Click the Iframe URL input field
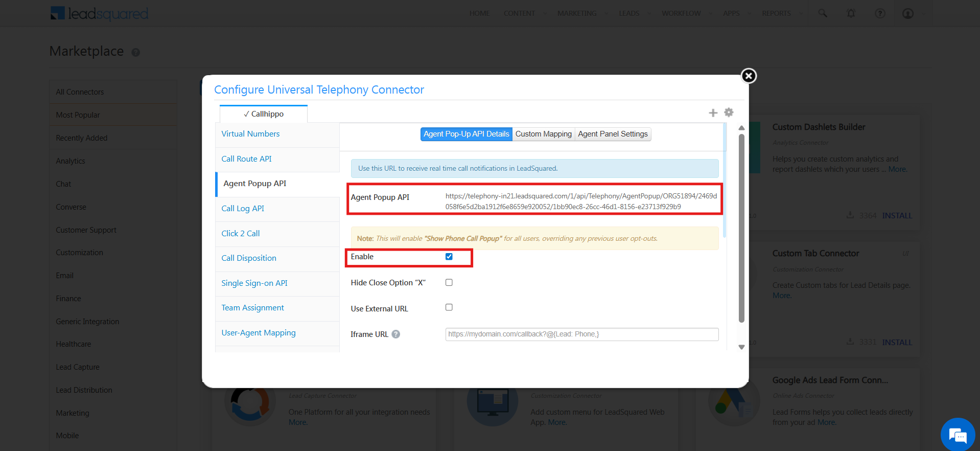Image resolution: width=980 pixels, height=451 pixels. (582, 334)
